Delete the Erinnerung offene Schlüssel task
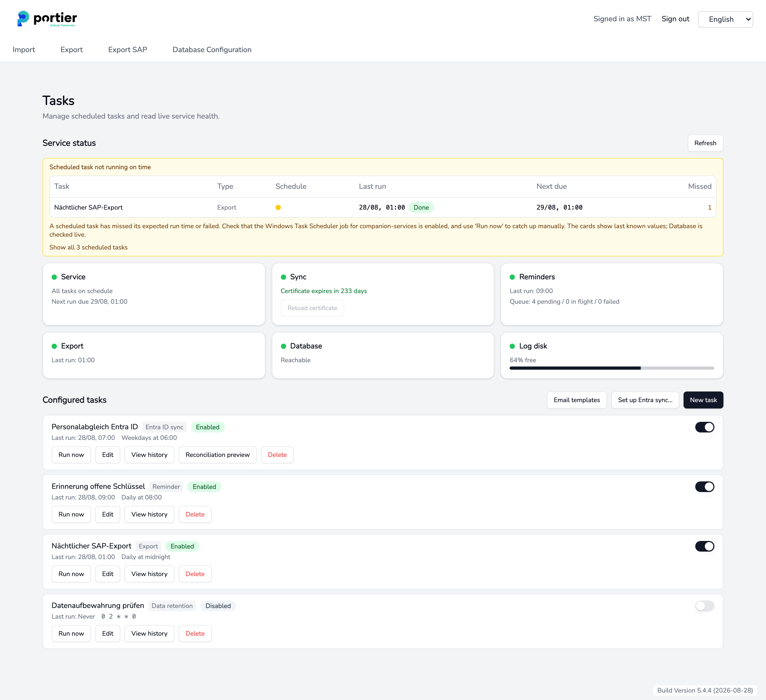The height and width of the screenshot is (700, 766). pos(195,515)
